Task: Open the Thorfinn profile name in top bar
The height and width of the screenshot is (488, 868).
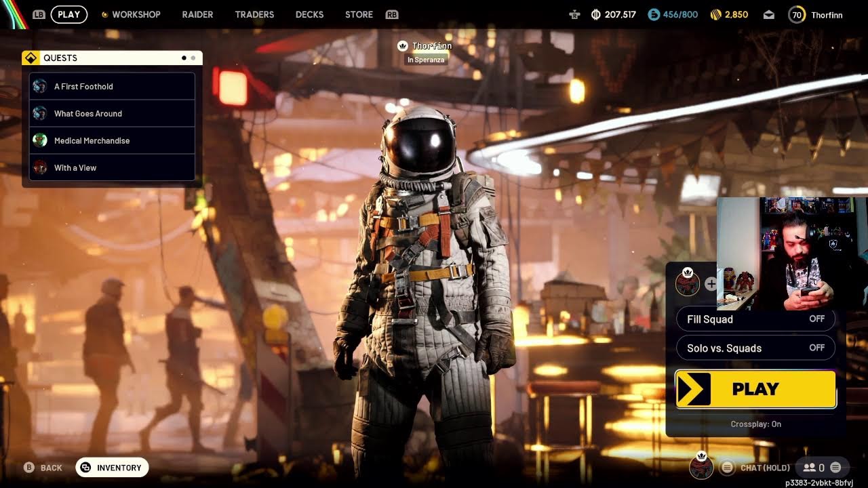Action: tap(827, 15)
